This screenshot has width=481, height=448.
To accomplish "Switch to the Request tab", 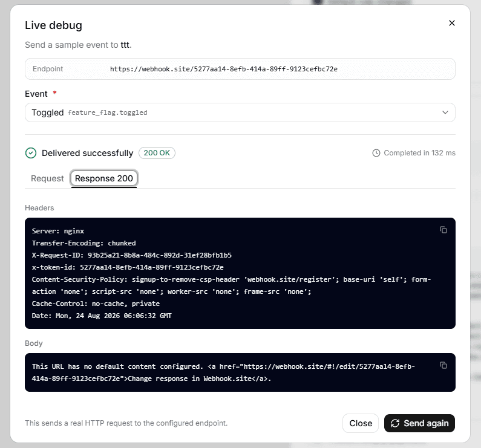I will click(x=47, y=178).
